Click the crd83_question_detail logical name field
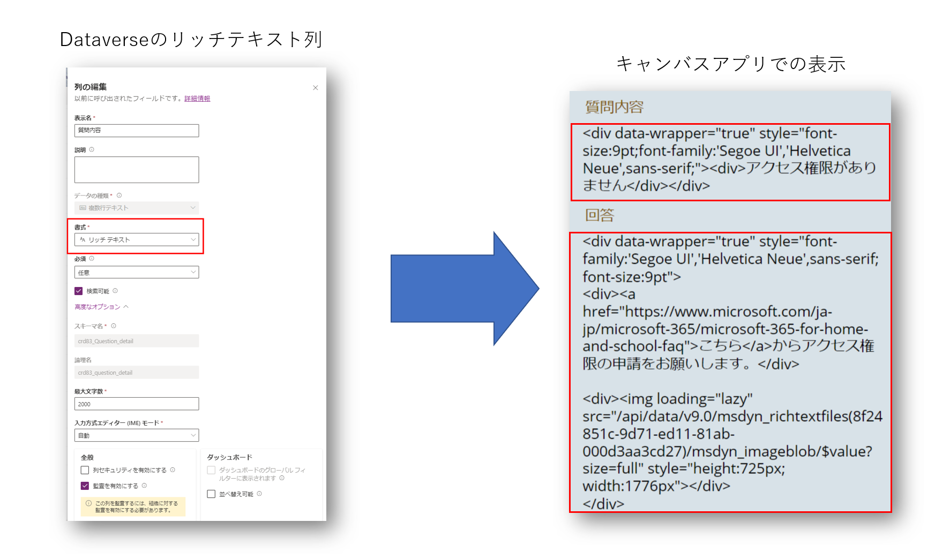 [137, 373]
